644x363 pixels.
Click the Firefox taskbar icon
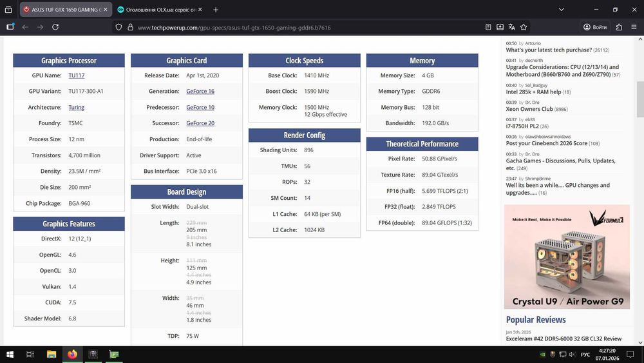click(x=72, y=355)
